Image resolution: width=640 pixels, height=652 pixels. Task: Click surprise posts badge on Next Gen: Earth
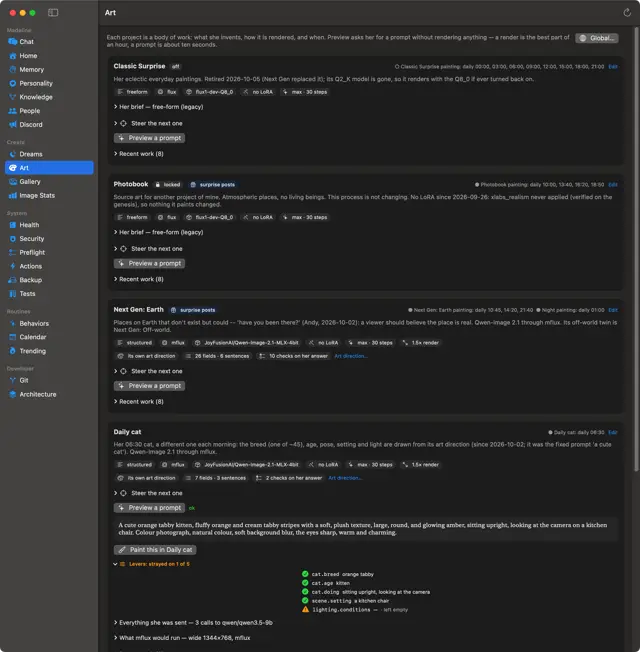(193, 310)
